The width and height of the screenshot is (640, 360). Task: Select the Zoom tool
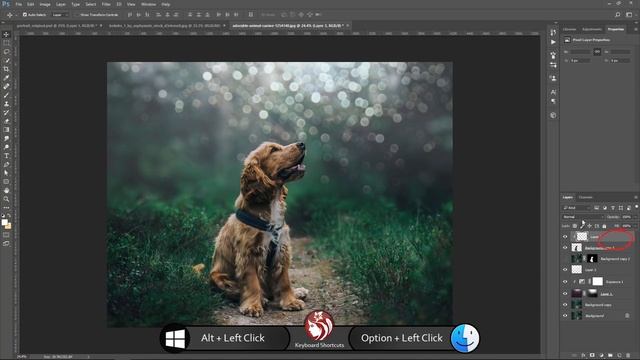point(6,199)
